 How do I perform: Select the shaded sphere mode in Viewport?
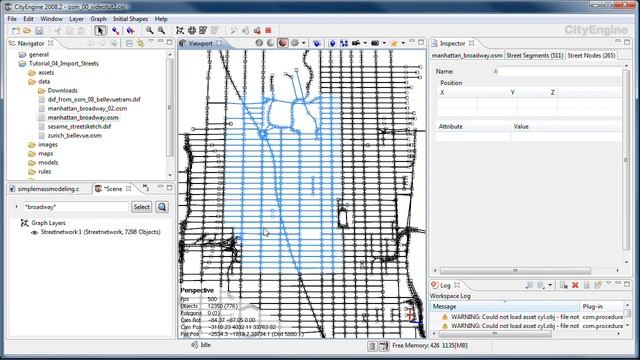[x=271, y=43]
